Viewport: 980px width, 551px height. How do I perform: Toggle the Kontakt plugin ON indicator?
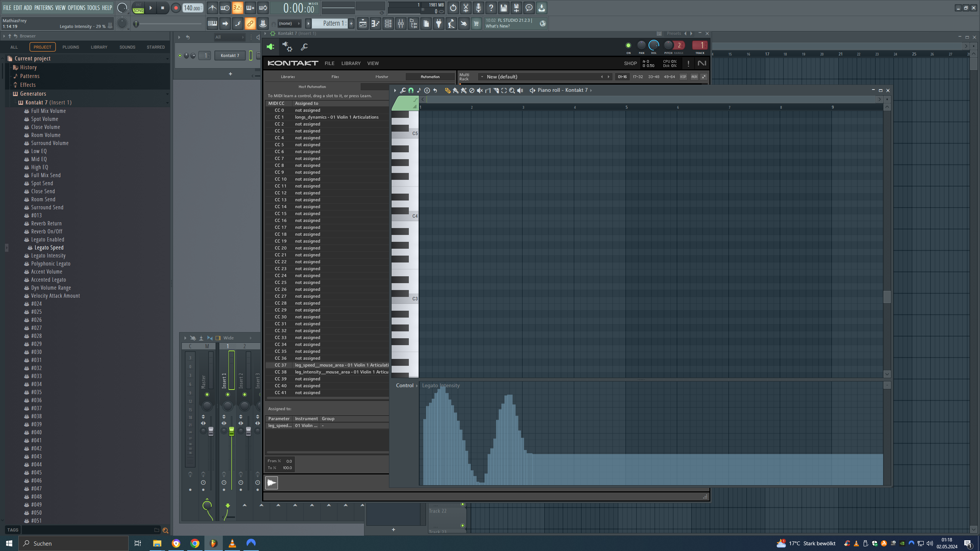click(x=628, y=46)
